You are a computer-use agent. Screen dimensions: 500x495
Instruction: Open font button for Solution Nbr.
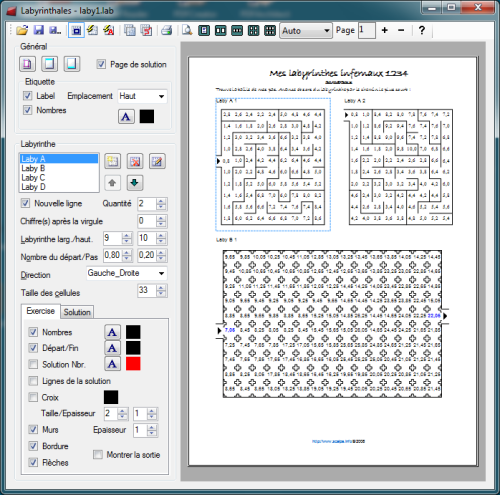(x=112, y=364)
